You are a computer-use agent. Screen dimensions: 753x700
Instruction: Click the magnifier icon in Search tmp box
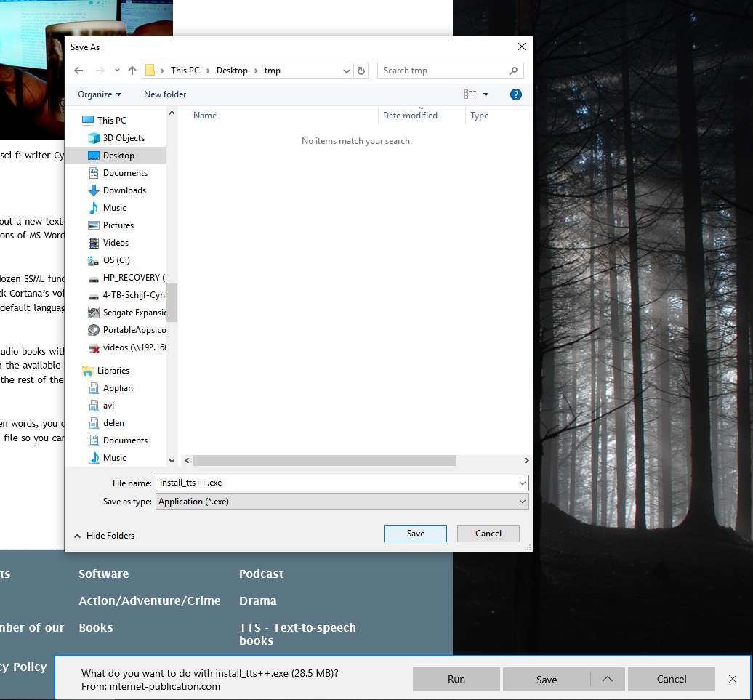click(513, 71)
